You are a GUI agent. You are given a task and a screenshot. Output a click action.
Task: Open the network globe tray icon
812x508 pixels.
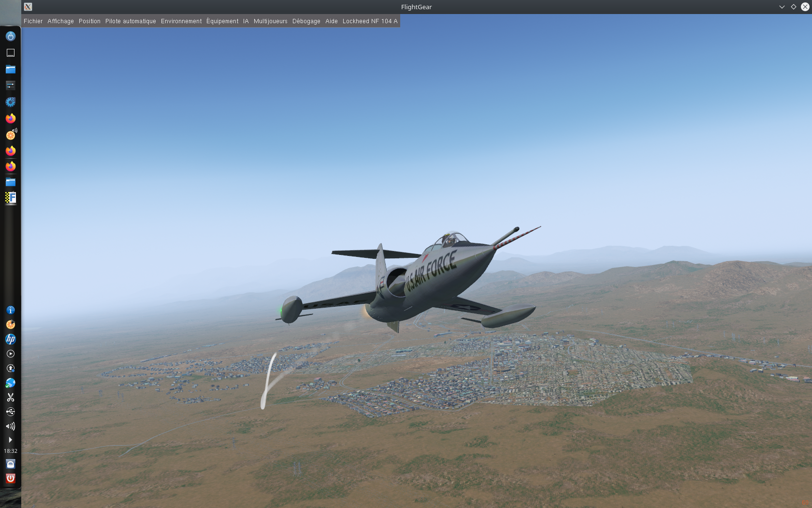point(11,383)
